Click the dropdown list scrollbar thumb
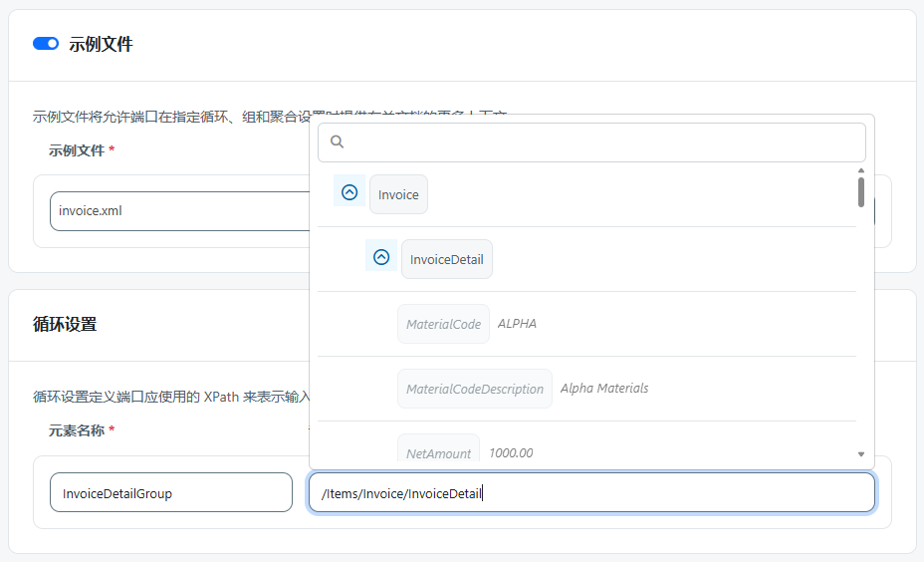 (x=860, y=191)
